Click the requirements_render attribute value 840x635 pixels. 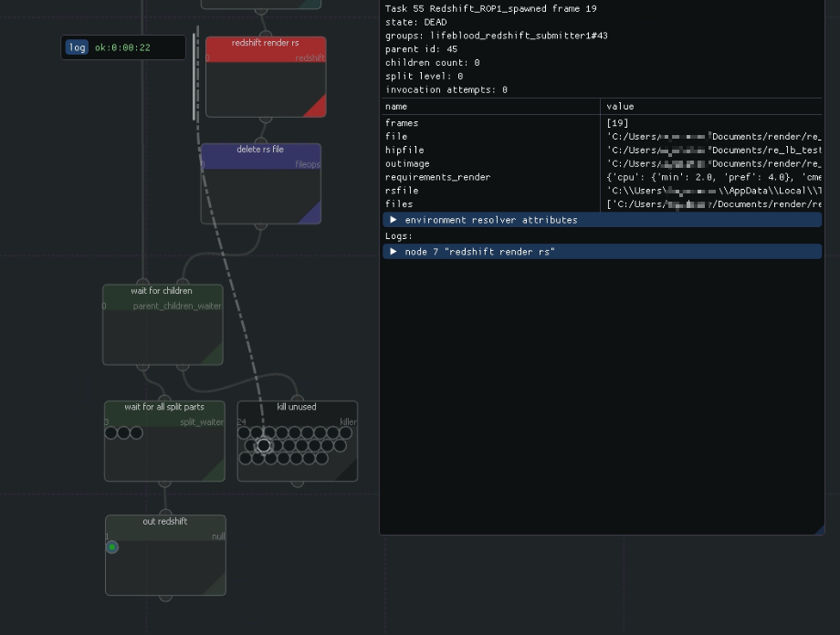click(714, 177)
